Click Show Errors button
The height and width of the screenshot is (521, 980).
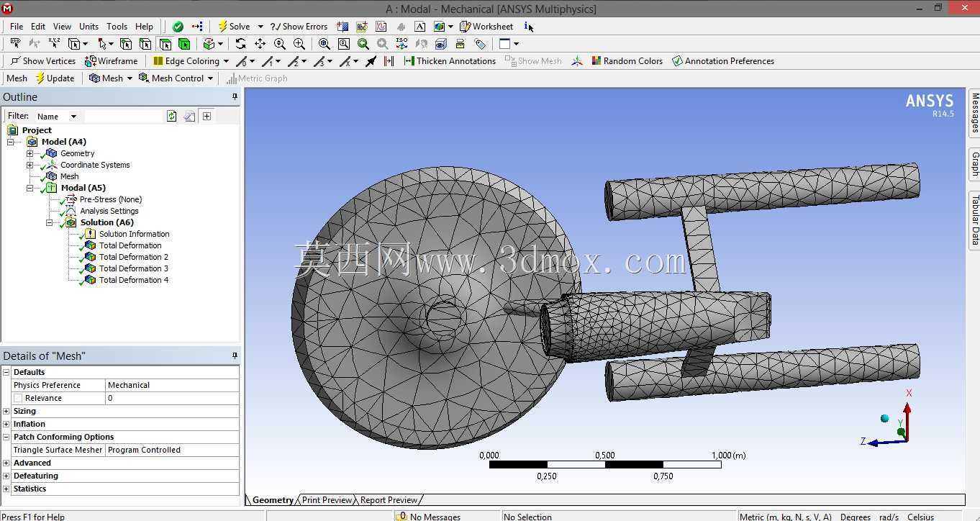click(299, 27)
